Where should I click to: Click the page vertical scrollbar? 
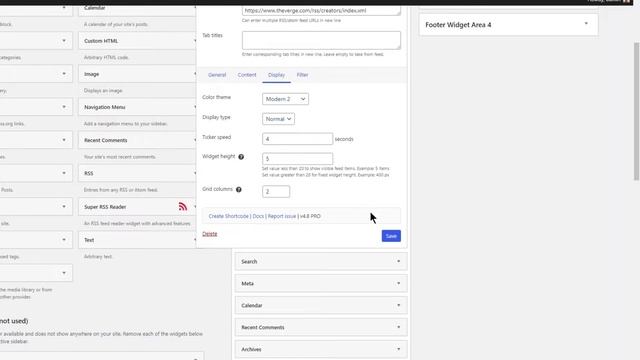pyautogui.click(x=636, y=111)
